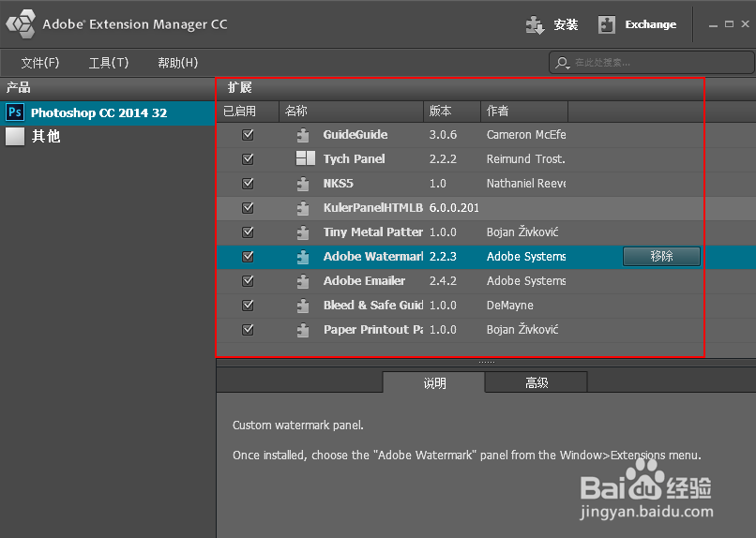The width and height of the screenshot is (756, 538).
Task: Open the 文件(F) menu
Action: [40, 63]
